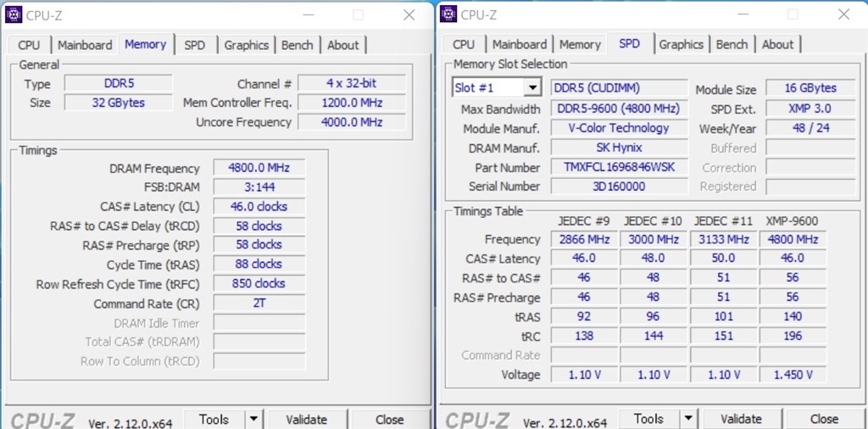Click Week/Year 48 / 24 value

point(810,128)
